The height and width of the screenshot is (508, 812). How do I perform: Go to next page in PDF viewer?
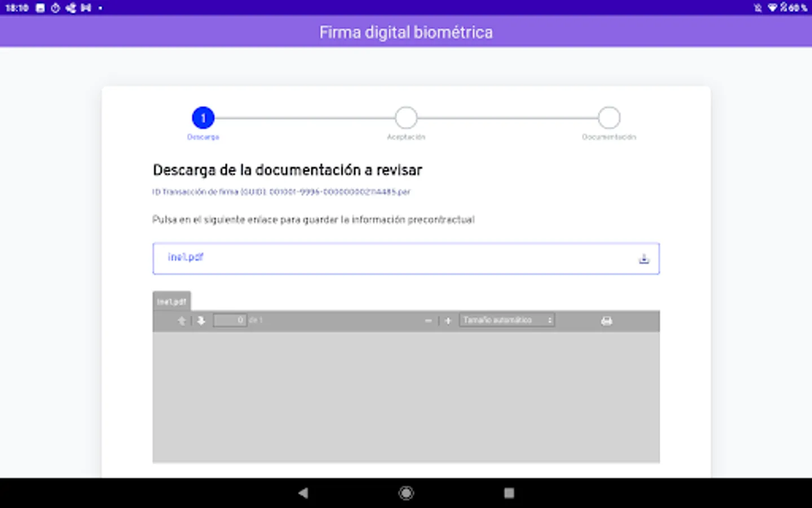click(201, 321)
